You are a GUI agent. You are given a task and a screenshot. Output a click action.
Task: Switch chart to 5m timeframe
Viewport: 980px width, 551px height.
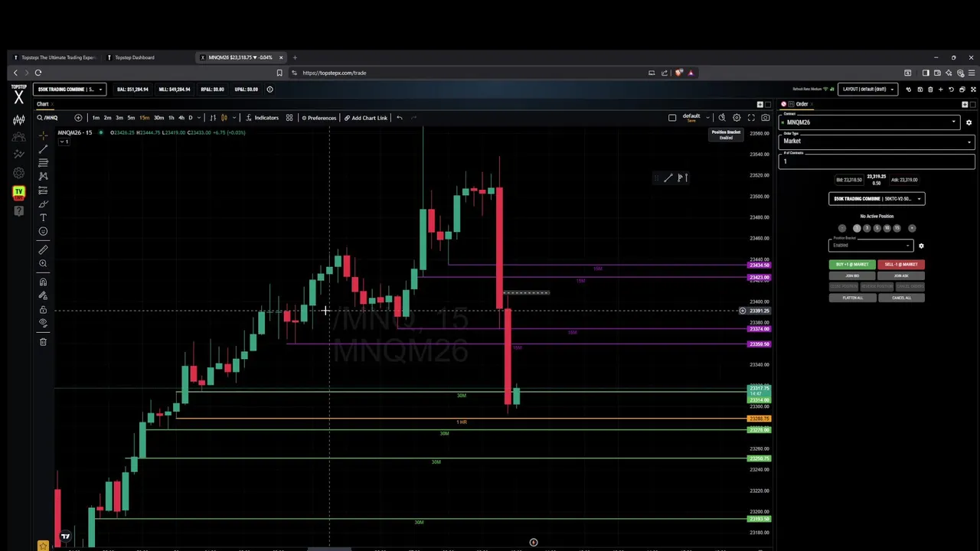131,118
